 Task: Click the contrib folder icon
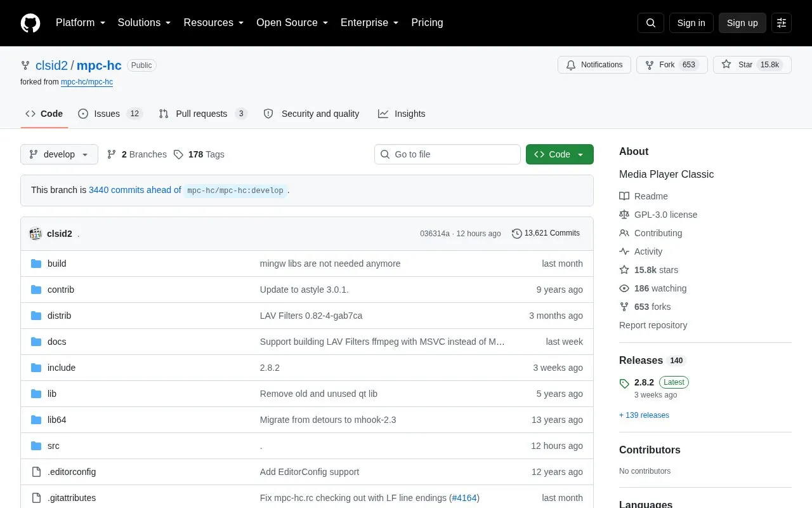tap(36, 290)
